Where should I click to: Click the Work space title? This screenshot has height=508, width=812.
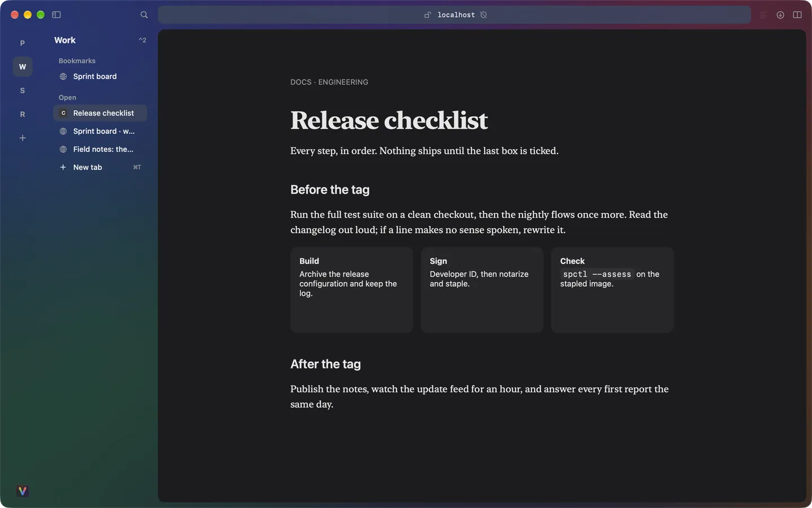(x=65, y=40)
